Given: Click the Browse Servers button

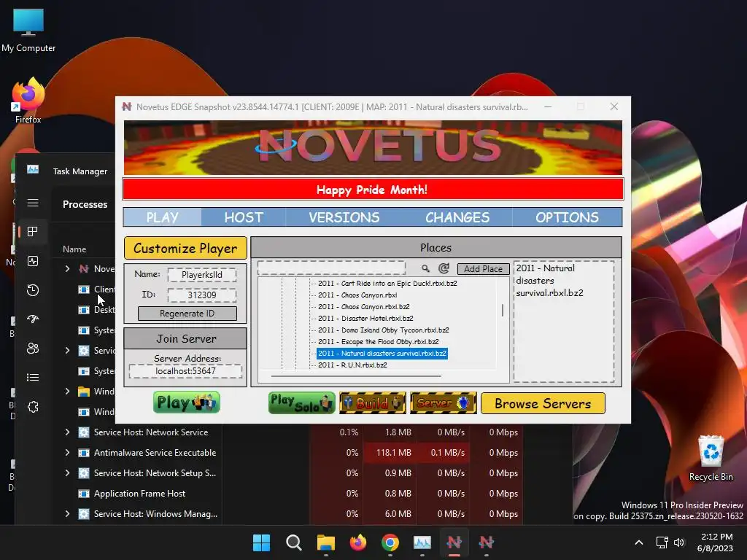Looking at the screenshot, I should coord(543,403).
